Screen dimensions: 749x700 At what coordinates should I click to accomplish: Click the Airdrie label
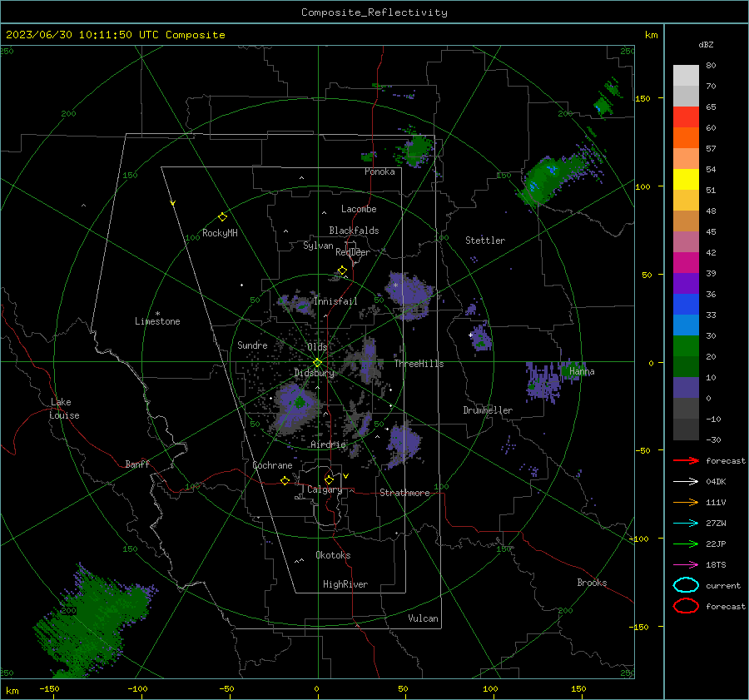tap(328, 444)
